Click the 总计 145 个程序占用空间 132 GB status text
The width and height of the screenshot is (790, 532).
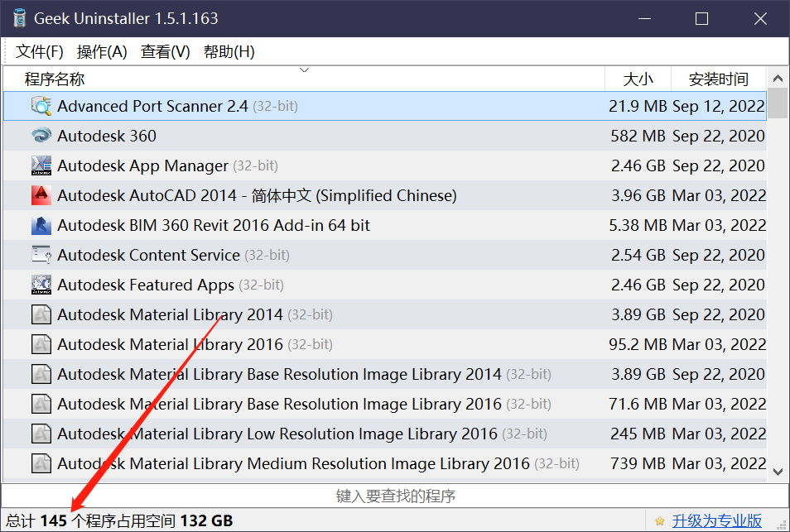119,521
